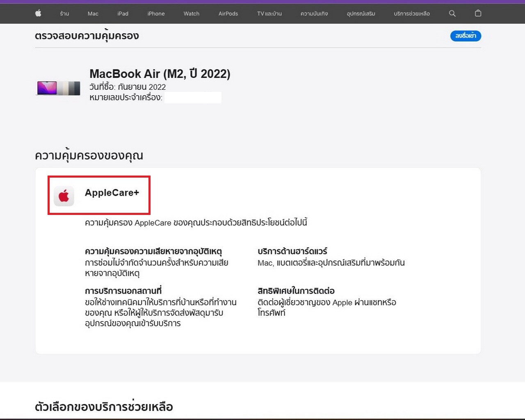Open the ความบันเทิง menu item
This screenshot has width=525, height=420.
click(x=314, y=14)
